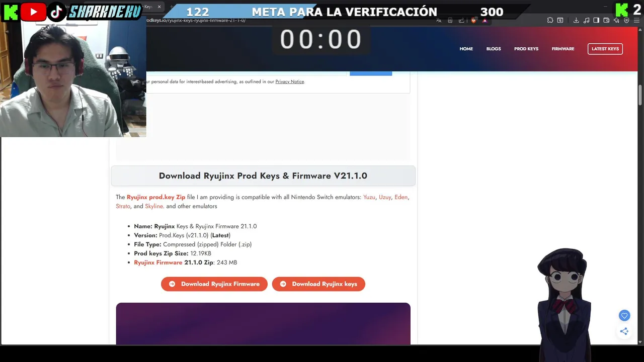This screenshot has width=644, height=362.
Task: Follow the Skyline emulator link
Action: 154,206
